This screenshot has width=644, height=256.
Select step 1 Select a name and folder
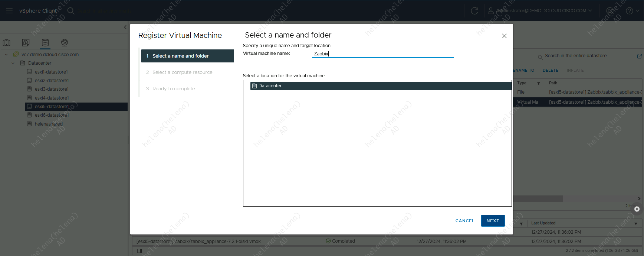[180, 56]
